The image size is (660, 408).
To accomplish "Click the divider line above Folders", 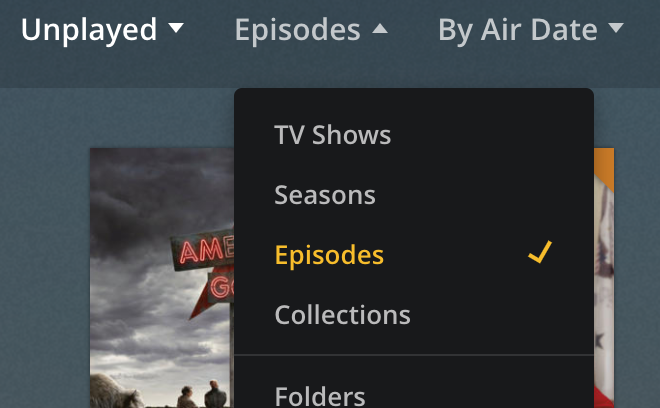I will 414,355.
